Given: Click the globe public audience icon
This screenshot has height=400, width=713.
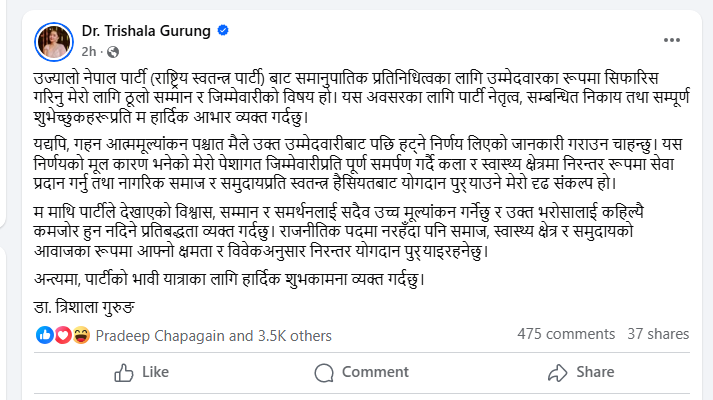Looking at the screenshot, I should [x=113, y=51].
